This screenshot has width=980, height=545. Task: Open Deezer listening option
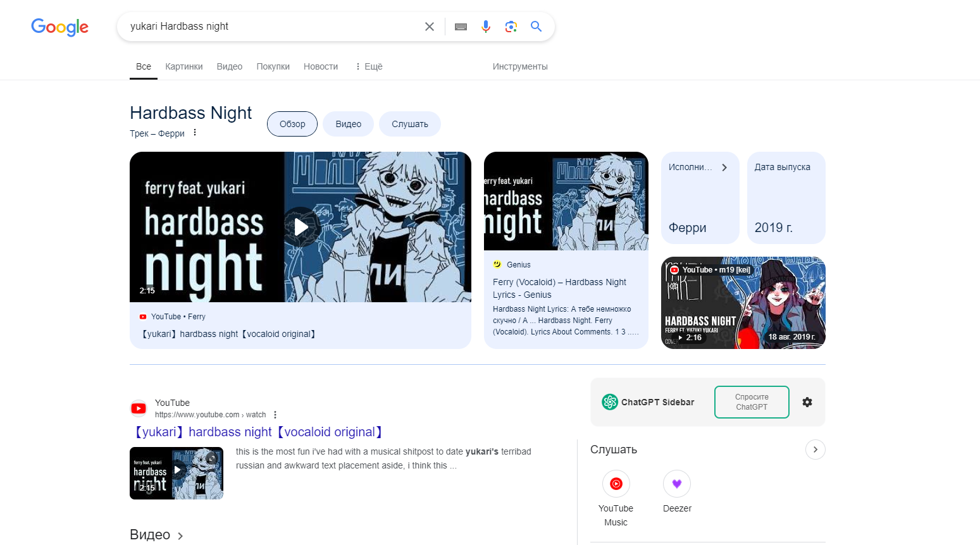click(677, 493)
